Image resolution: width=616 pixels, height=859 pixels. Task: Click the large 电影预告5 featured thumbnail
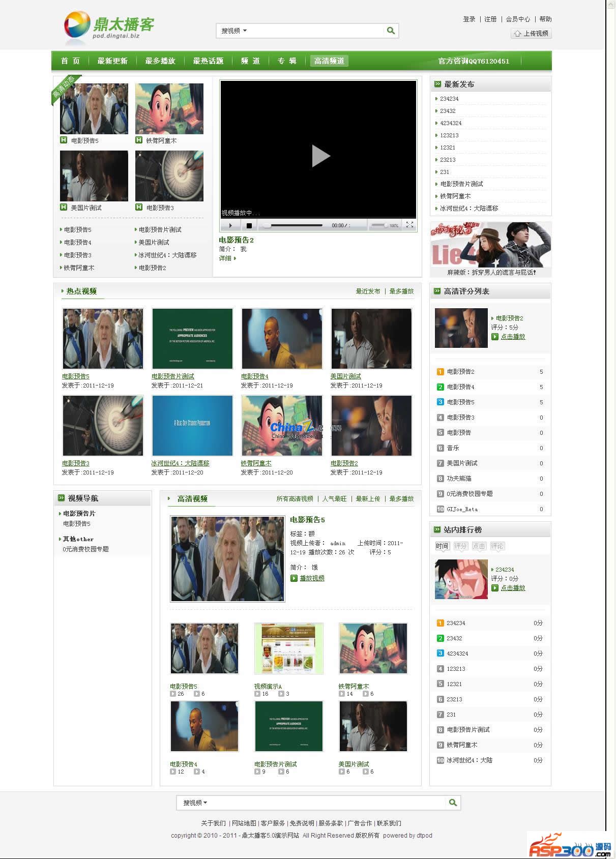click(227, 559)
